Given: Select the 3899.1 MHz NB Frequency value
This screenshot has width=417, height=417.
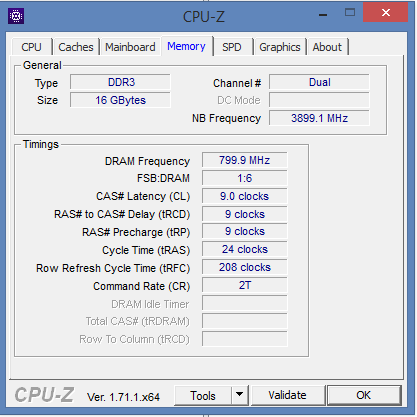Looking at the screenshot, I should click(319, 118).
